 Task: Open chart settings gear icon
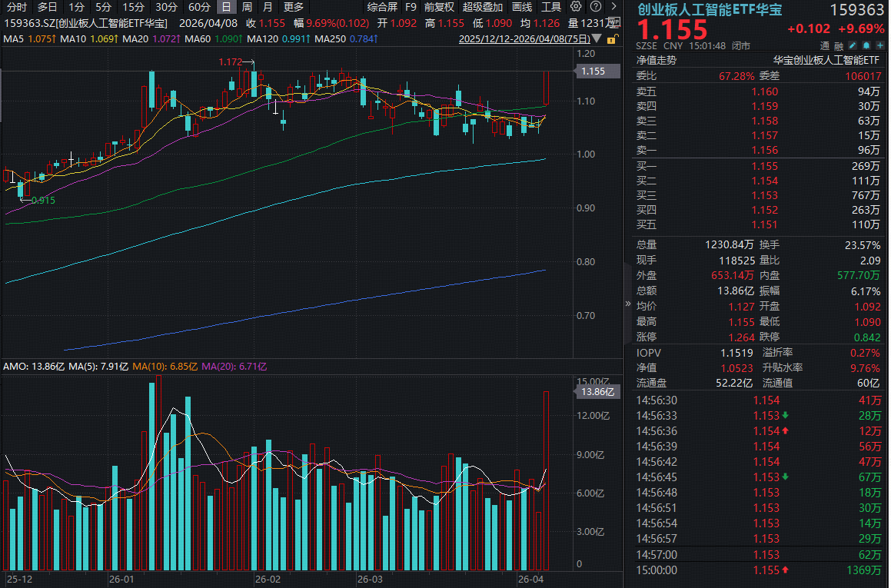pos(576,7)
